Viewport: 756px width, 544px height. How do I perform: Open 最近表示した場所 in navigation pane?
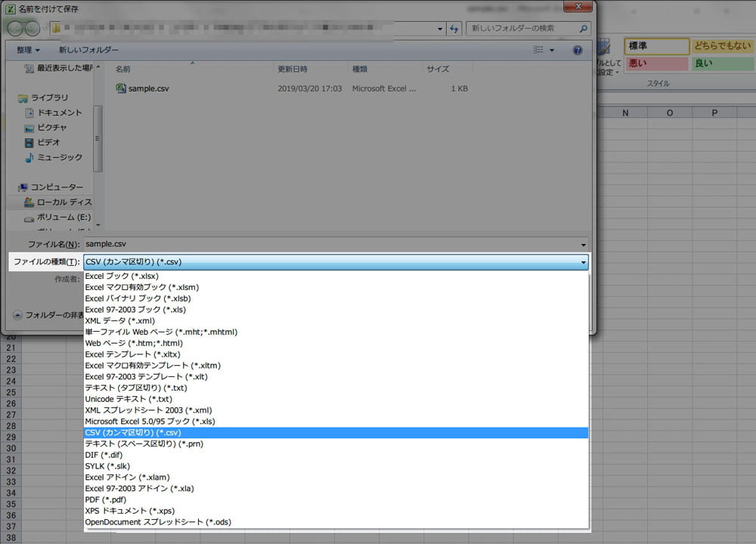coord(58,68)
